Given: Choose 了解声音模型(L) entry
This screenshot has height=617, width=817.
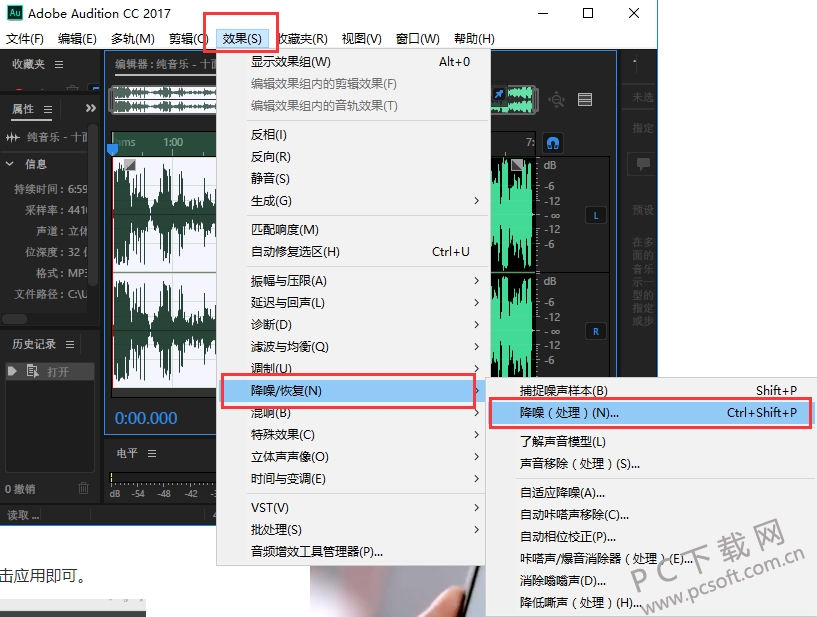Looking at the screenshot, I should [651, 441].
